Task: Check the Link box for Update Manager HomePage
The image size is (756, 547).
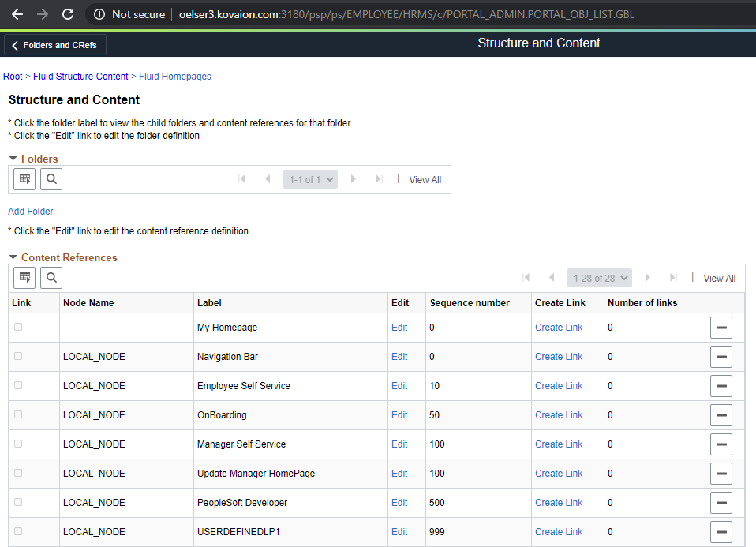Action: coord(18,473)
